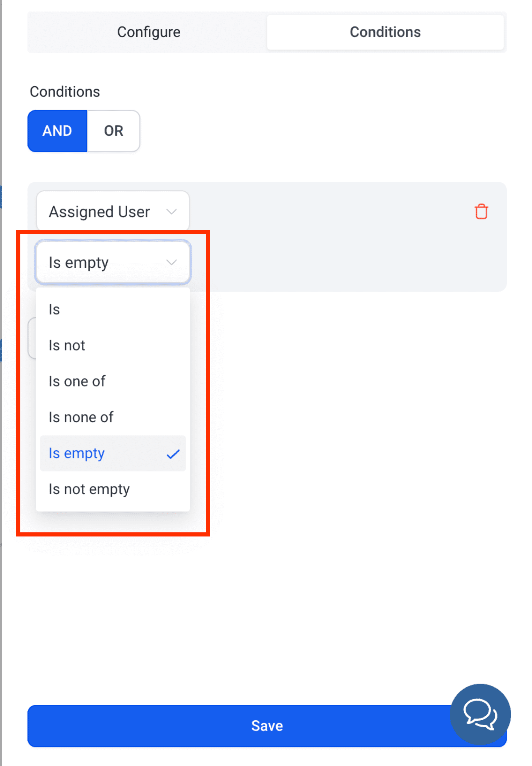Choose the "Is" operator option
Image resolution: width=532 pixels, height=766 pixels.
click(x=113, y=309)
